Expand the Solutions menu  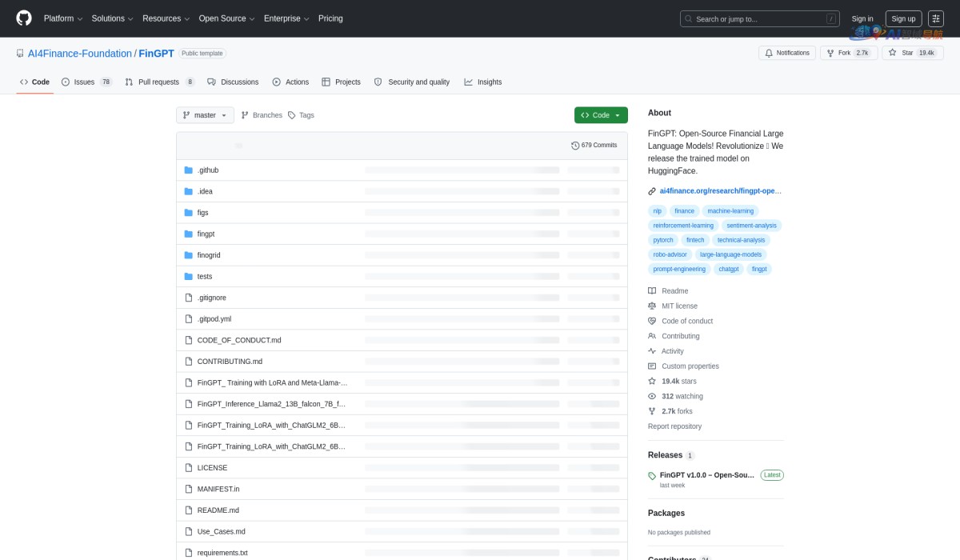pyautogui.click(x=112, y=18)
